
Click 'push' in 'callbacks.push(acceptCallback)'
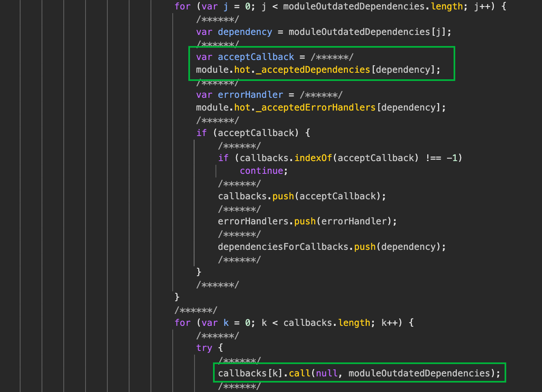point(283,196)
